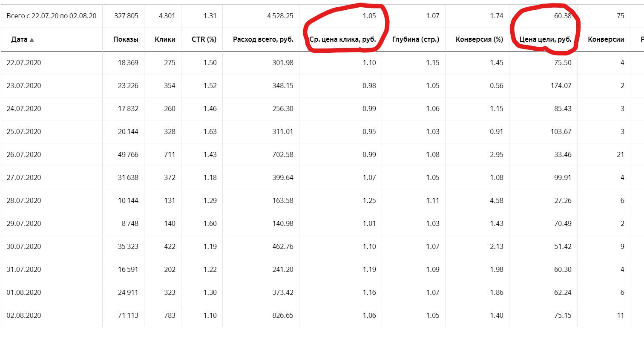
Task: Select the 71 113 impressions cell
Action: tap(126, 315)
